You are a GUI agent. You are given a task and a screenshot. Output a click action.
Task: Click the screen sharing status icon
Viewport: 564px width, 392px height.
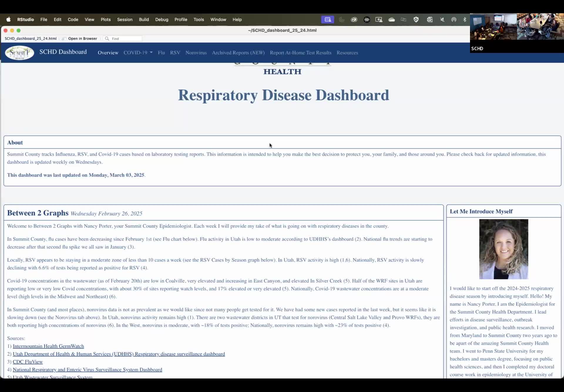coord(328,20)
